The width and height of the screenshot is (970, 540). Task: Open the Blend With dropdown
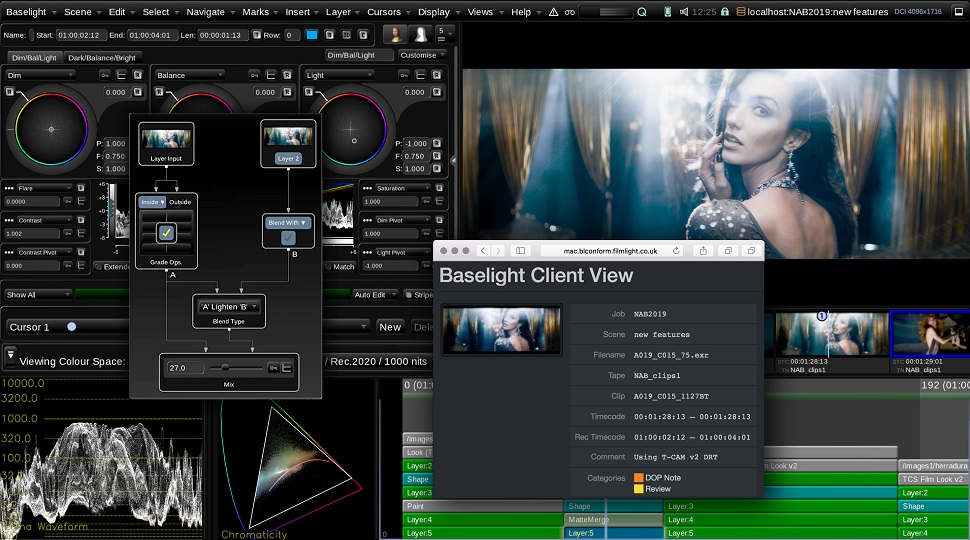click(288, 222)
